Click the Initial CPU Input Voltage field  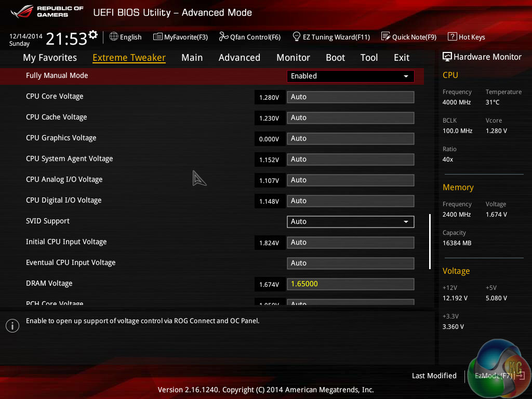[x=351, y=242]
